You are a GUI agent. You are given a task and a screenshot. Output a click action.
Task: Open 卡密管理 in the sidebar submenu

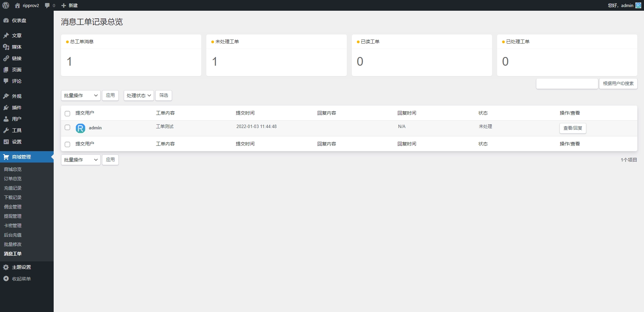pos(13,226)
